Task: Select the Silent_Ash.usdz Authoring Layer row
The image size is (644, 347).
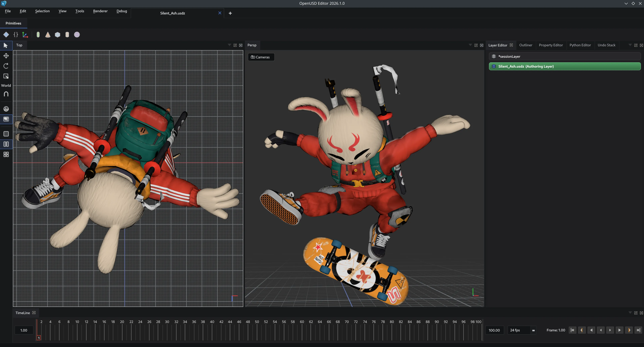Action: click(x=564, y=66)
